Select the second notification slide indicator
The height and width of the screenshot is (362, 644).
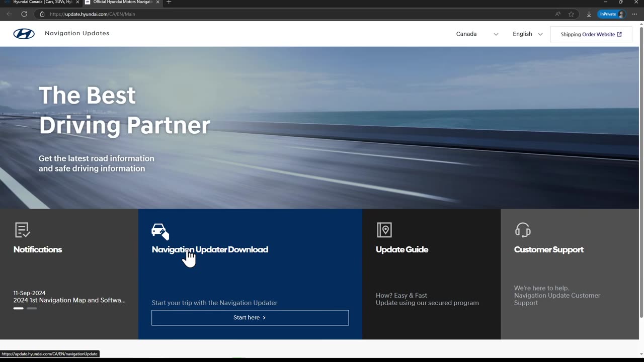pos(32,308)
